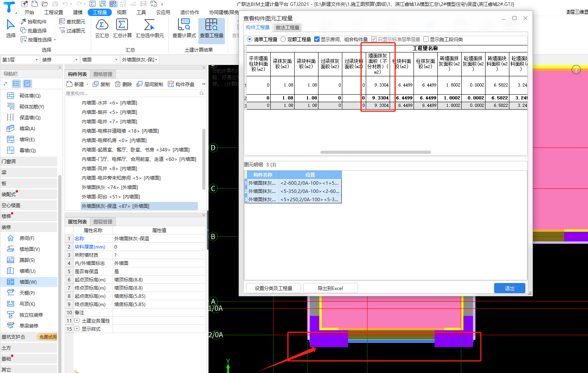Expand the 土建业务属性 property group

click(77, 321)
